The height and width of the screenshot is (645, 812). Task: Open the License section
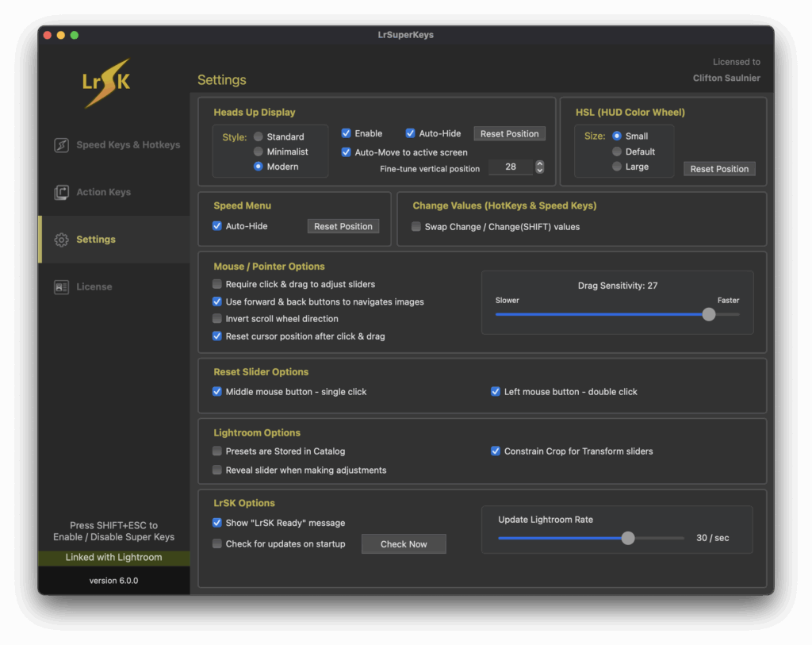point(115,286)
